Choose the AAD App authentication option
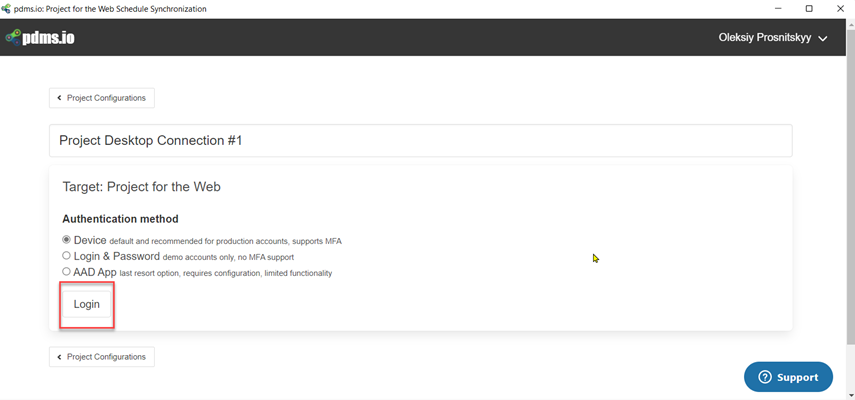The image size is (855, 400). point(67,271)
